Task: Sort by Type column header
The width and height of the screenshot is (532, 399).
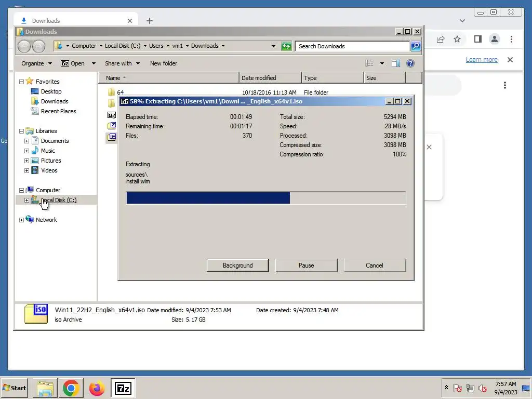Action: pyautogui.click(x=332, y=78)
